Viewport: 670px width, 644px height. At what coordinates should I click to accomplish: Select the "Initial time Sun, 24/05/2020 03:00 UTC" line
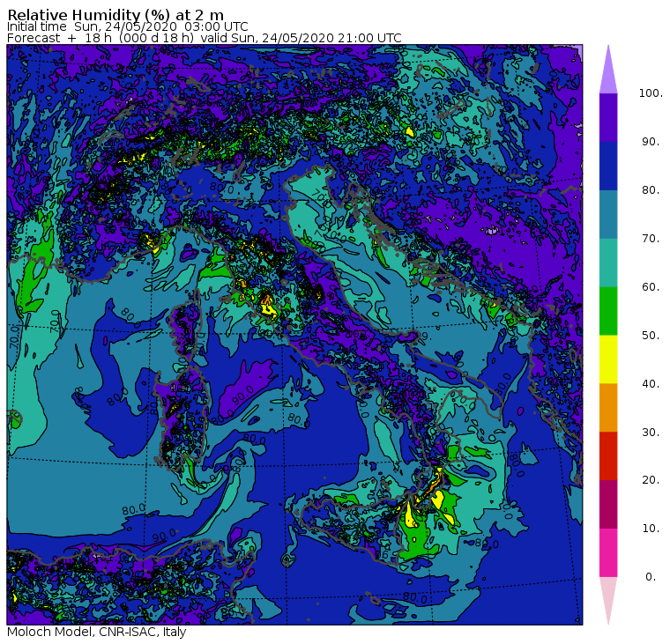(x=127, y=26)
